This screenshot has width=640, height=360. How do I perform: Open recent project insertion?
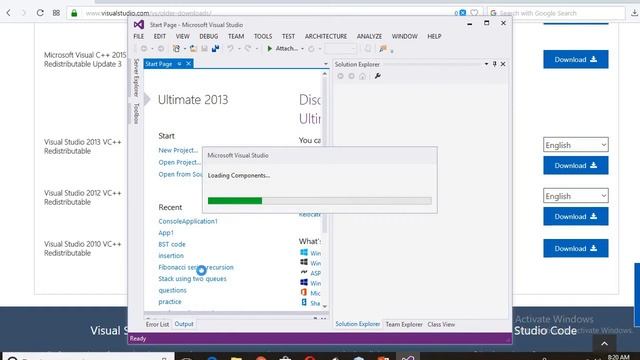pyautogui.click(x=171, y=256)
